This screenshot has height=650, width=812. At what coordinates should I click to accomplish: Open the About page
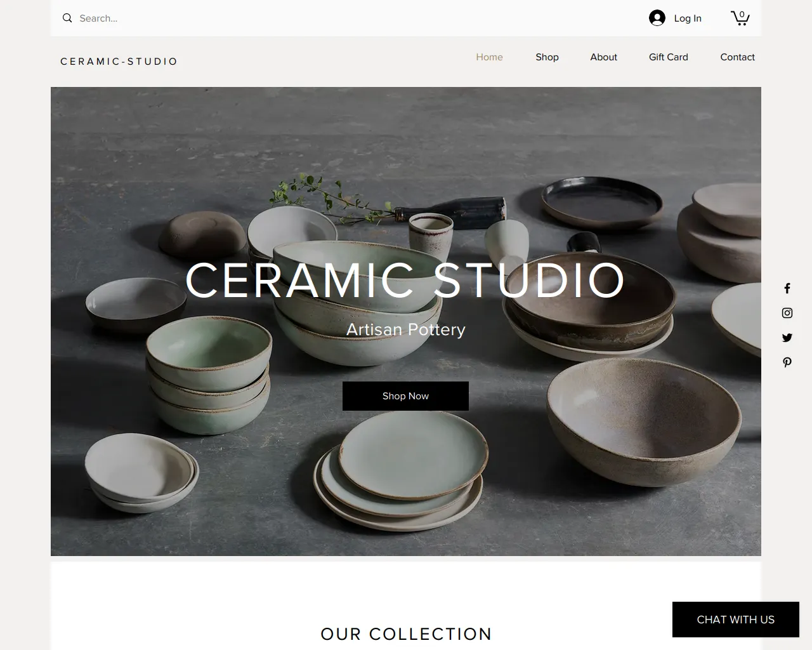(x=603, y=57)
